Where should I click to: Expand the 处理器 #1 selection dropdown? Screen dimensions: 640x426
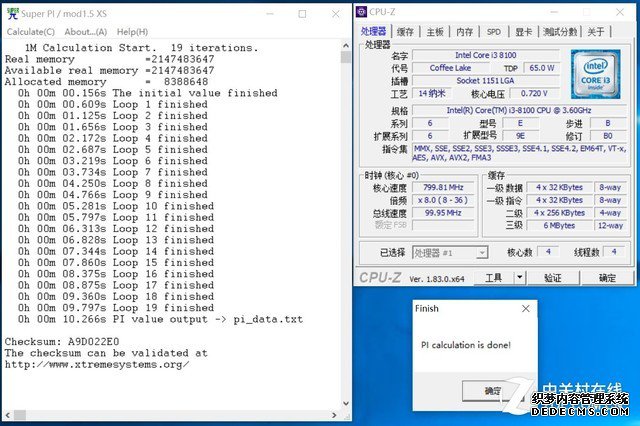tap(482, 253)
